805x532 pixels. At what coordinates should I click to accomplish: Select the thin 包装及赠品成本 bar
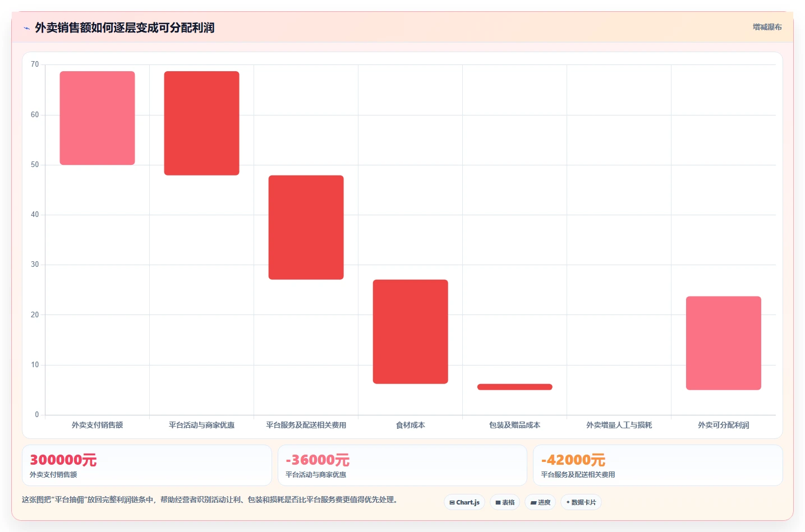pos(515,387)
